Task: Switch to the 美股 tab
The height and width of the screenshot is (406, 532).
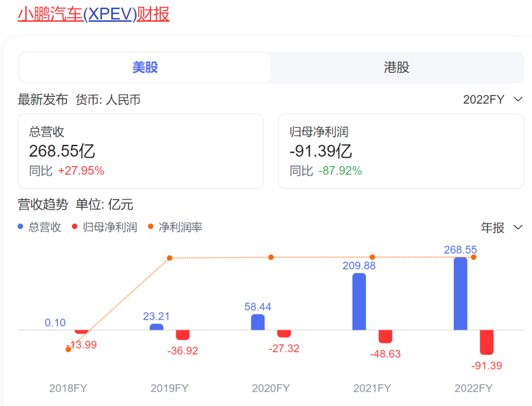Action: (x=145, y=68)
